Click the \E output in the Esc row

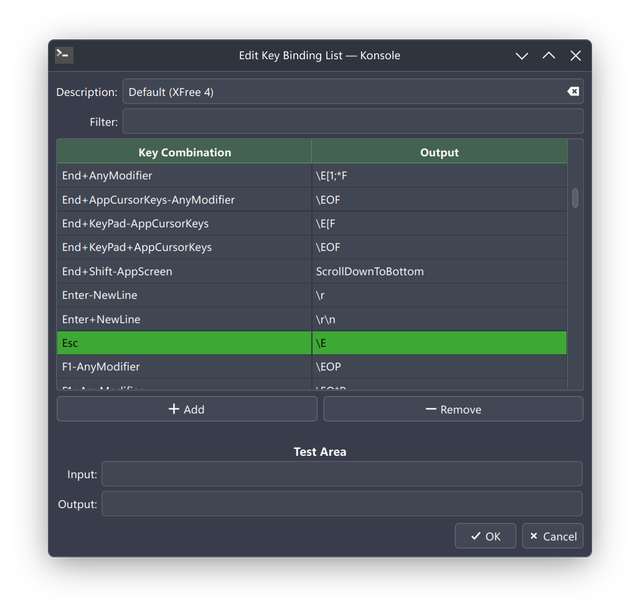pyautogui.click(x=439, y=343)
